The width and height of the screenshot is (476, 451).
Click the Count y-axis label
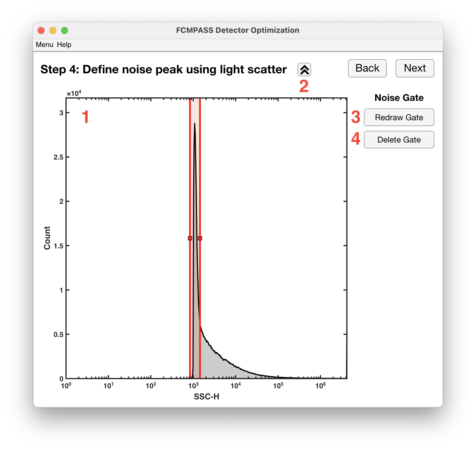(47, 238)
